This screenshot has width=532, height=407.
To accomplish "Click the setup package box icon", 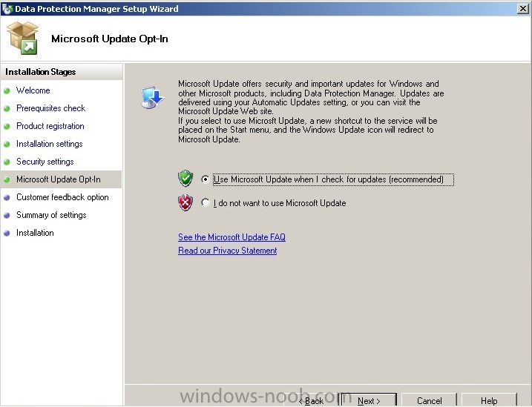I will point(23,38).
